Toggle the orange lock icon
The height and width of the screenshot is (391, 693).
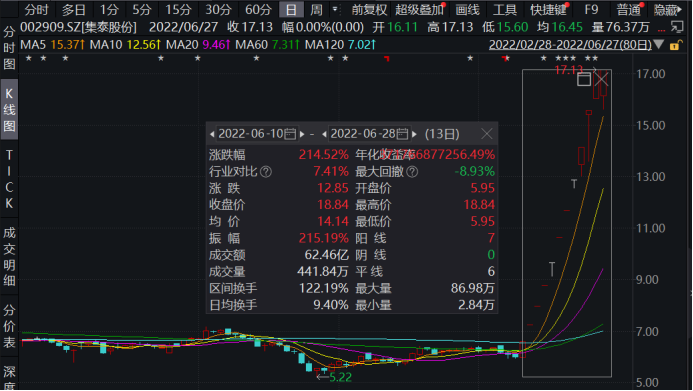pos(675,45)
